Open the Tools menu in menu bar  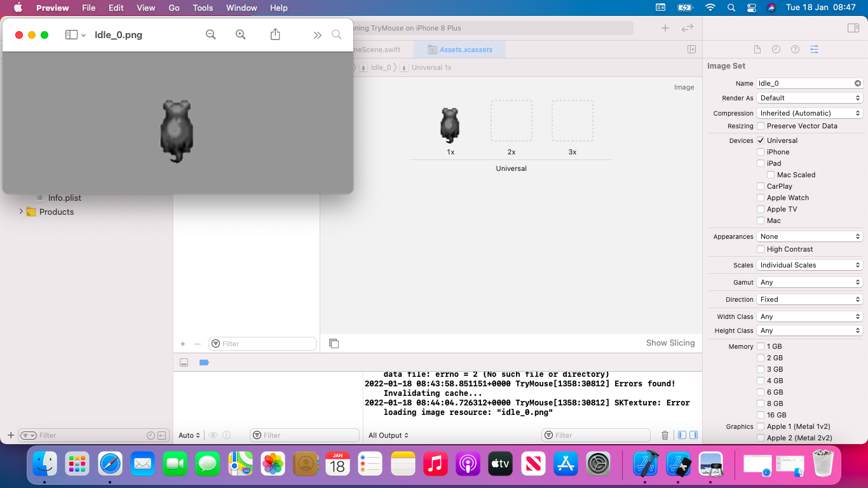[203, 8]
